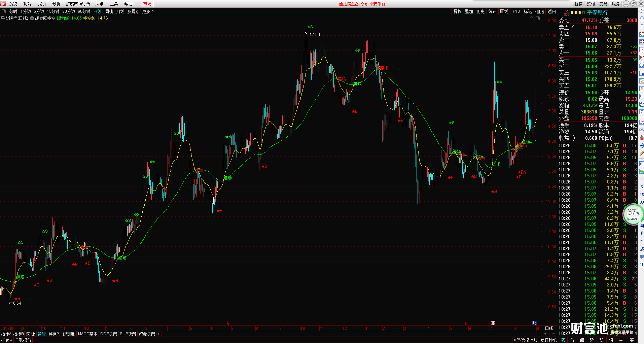The width and height of the screenshot is (644, 344).
Task: Open the 报价 menu
Action: (42, 4)
